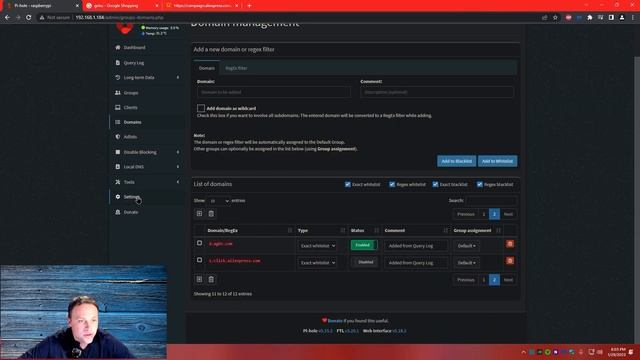Toggle the Enabled status switch
Screen dimensions: 640x360
point(364,245)
